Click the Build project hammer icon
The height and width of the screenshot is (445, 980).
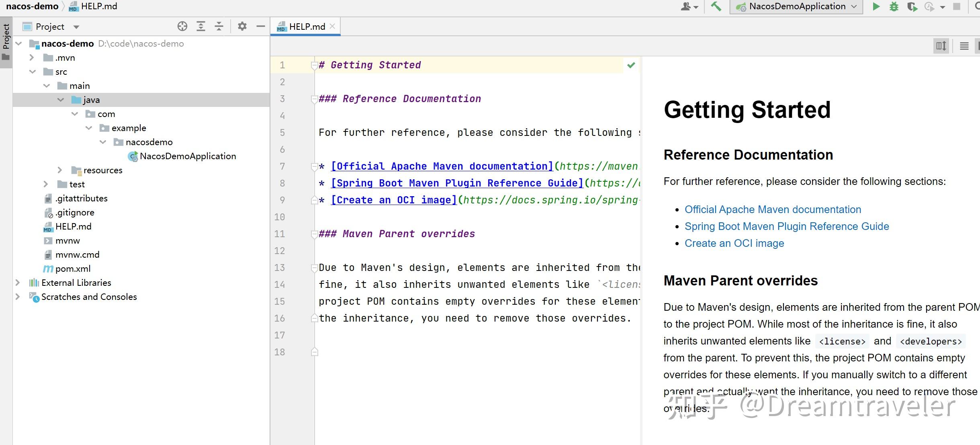(x=716, y=6)
